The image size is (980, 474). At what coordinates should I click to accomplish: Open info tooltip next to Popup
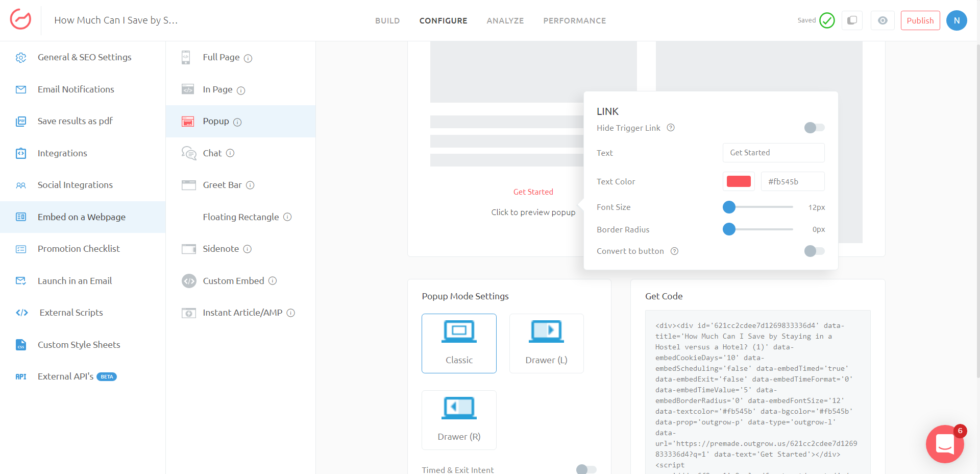pyautogui.click(x=237, y=122)
